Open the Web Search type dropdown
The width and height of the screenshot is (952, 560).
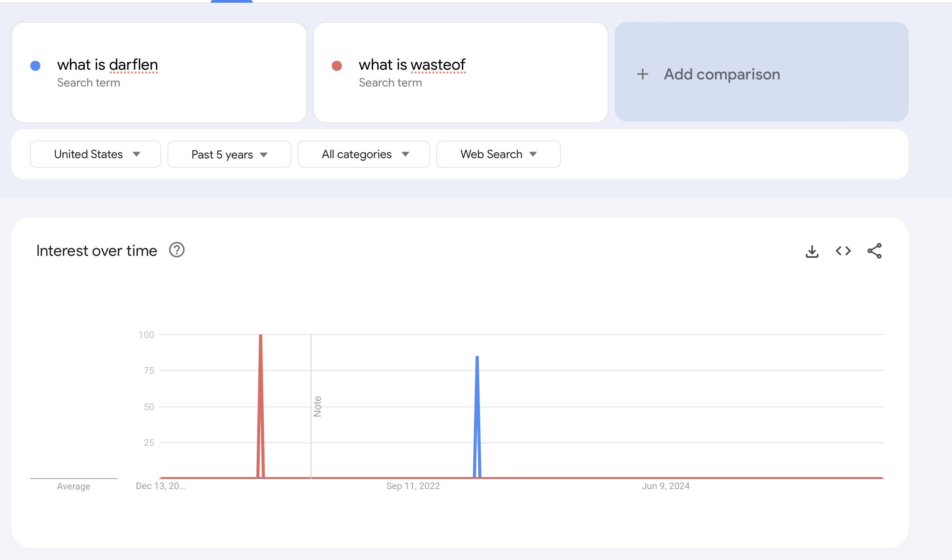[499, 154]
